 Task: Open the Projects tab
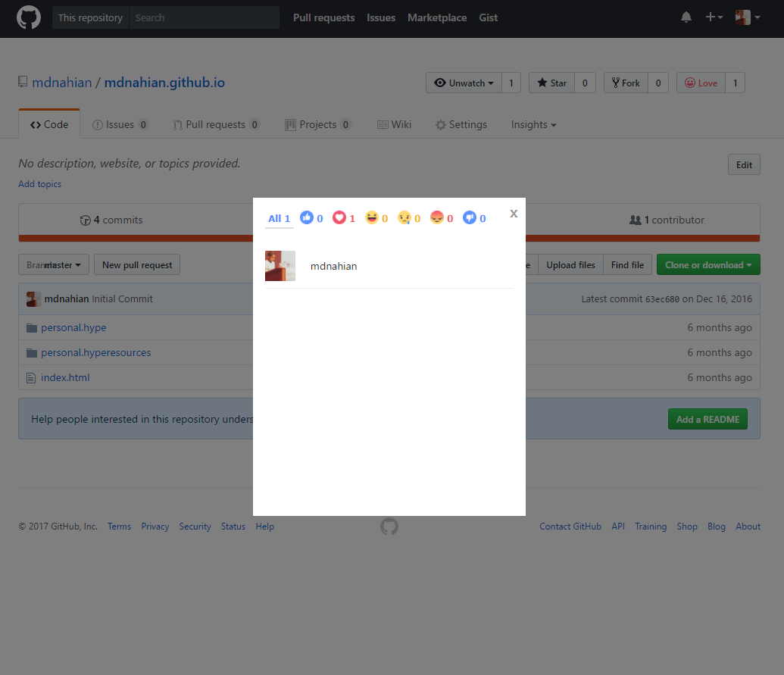[318, 124]
